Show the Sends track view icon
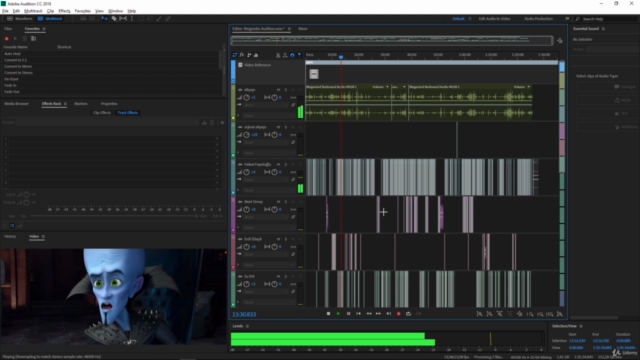Image resolution: width=640 pixels, height=360 pixels. click(x=249, y=55)
